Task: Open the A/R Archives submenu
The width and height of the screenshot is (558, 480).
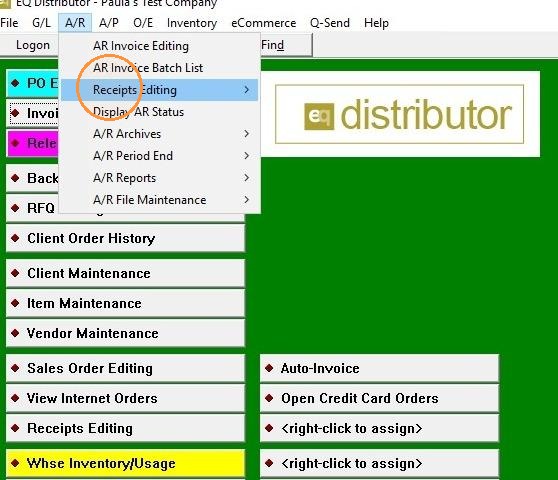Action: (159, 134)
